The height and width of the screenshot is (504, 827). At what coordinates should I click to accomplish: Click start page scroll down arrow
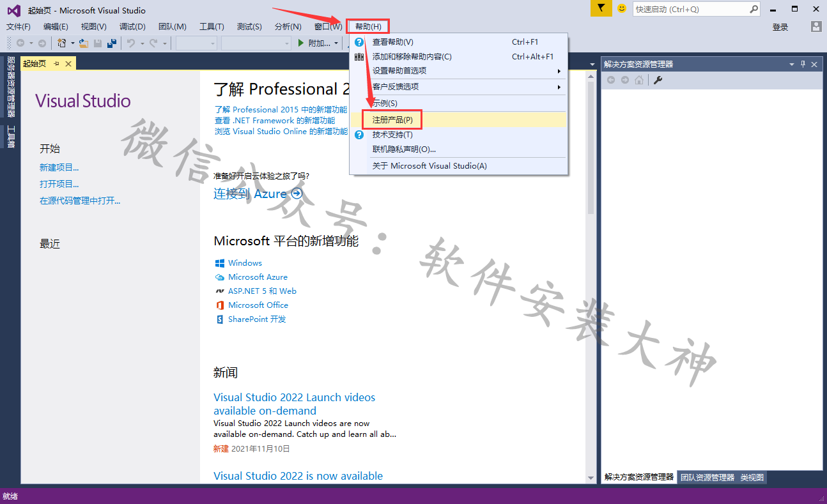click(x=591, y=478)
